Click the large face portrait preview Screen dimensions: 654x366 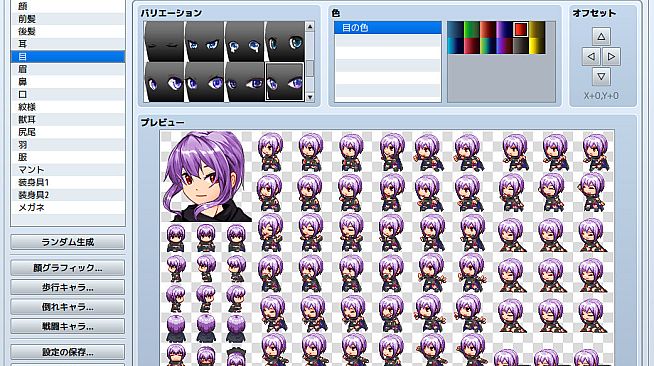coord(206,176)
